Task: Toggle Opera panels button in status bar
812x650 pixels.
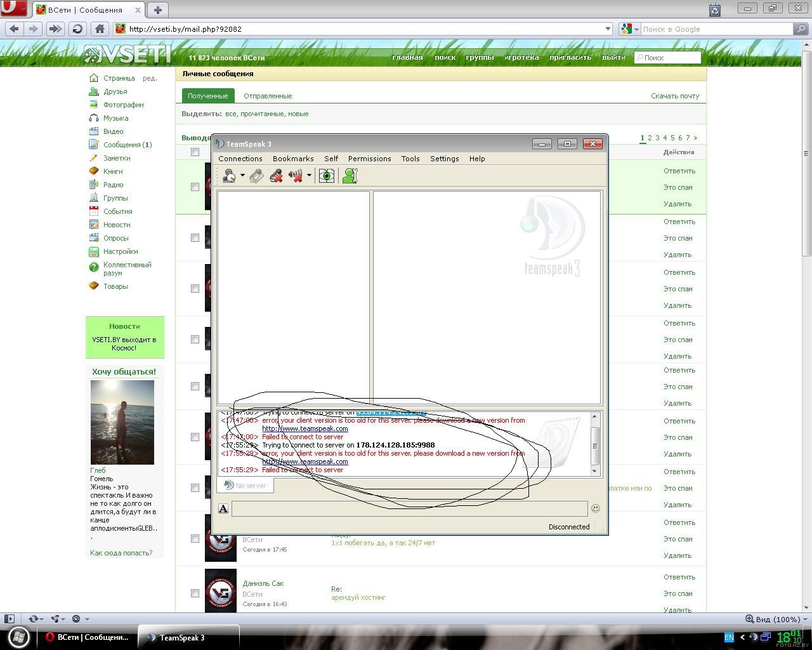Action: tap(10, 619)
